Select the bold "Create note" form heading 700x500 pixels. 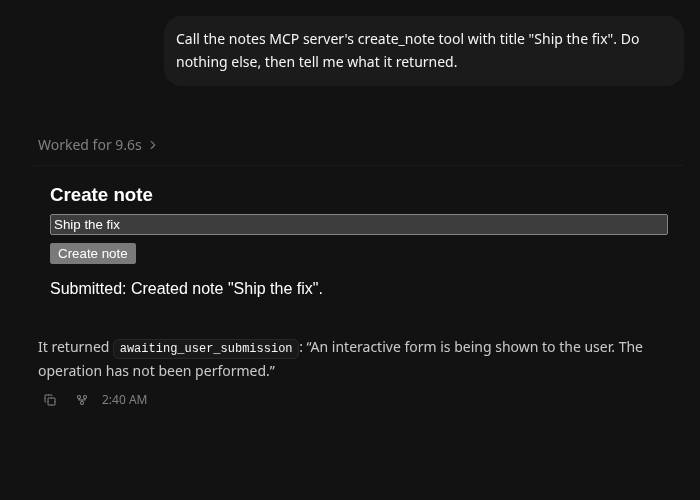click(x=101, y=195)
